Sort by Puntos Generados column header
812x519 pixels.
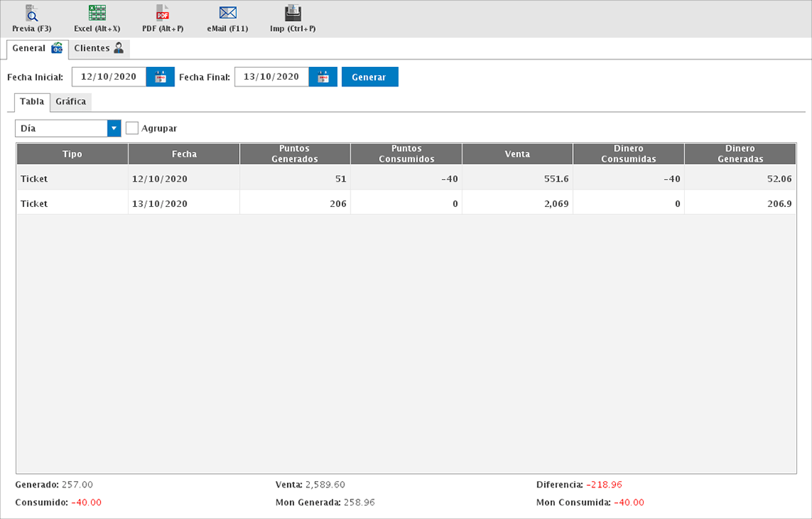pyautogui.click(x=295, y=154)
